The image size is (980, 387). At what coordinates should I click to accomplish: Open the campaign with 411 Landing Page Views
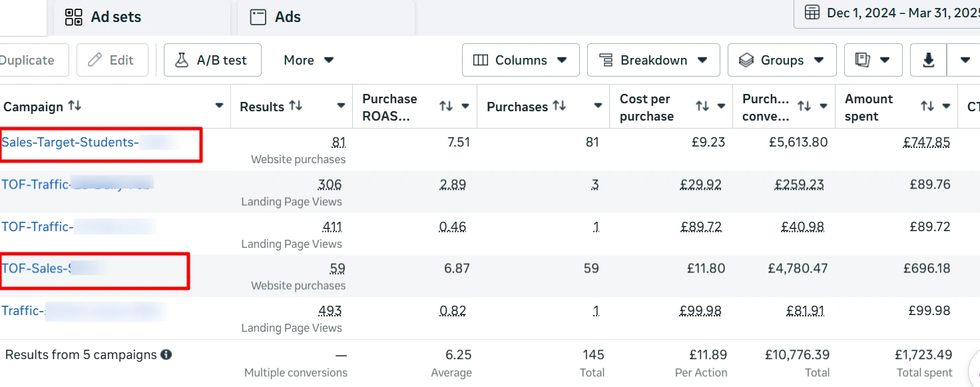pyautogui.click(x=37, y=226)
